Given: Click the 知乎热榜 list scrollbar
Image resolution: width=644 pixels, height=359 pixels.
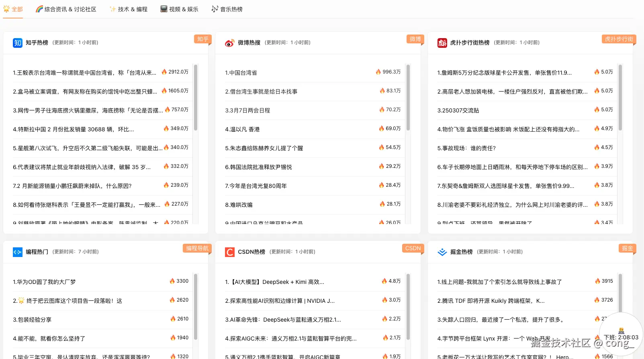Looking at the screenshot, I should point(196,98).
